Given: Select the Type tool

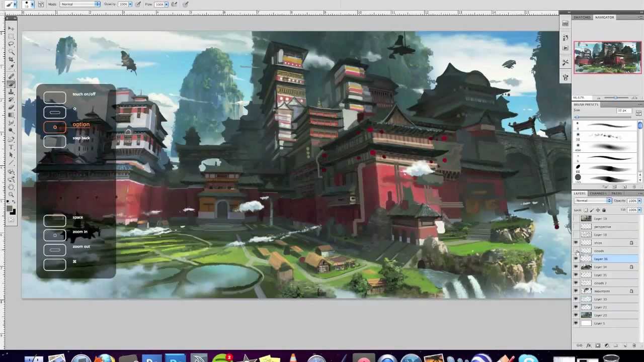Looking at the screenshot, I should [11, 147].
